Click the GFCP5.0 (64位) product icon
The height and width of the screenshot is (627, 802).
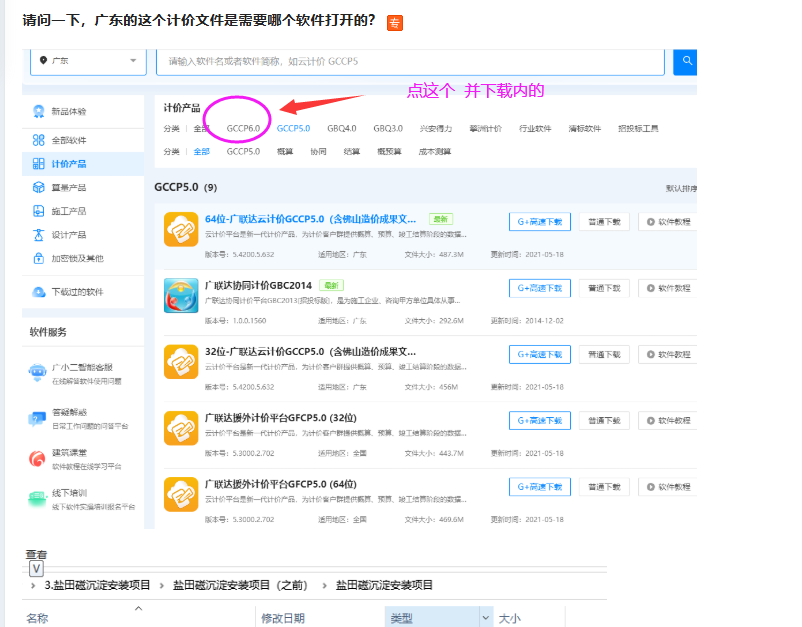[181, 494]
